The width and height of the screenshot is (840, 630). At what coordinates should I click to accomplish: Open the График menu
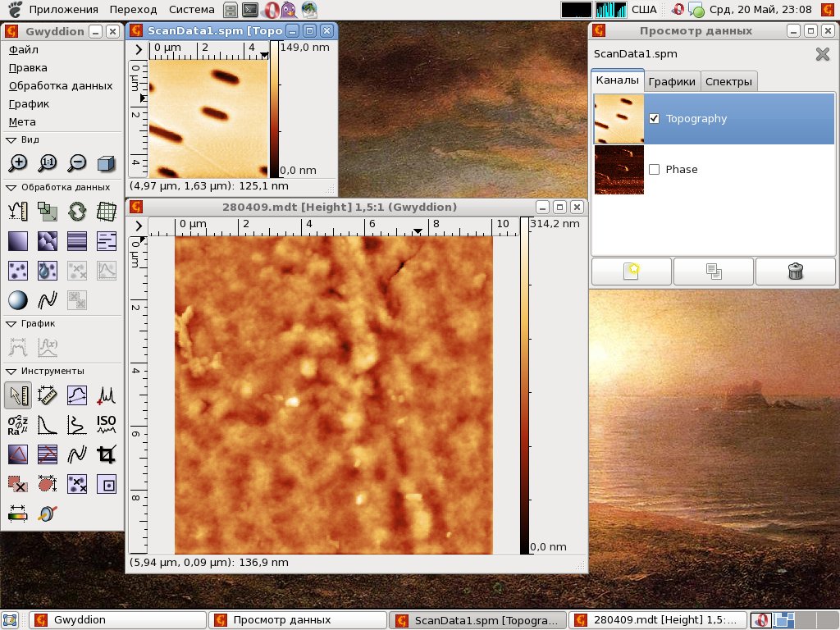click(29, 104)
